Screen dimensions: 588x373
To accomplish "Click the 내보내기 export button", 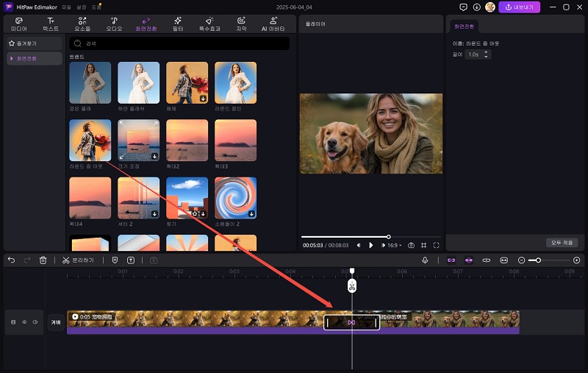I will [x=520, y=7].
